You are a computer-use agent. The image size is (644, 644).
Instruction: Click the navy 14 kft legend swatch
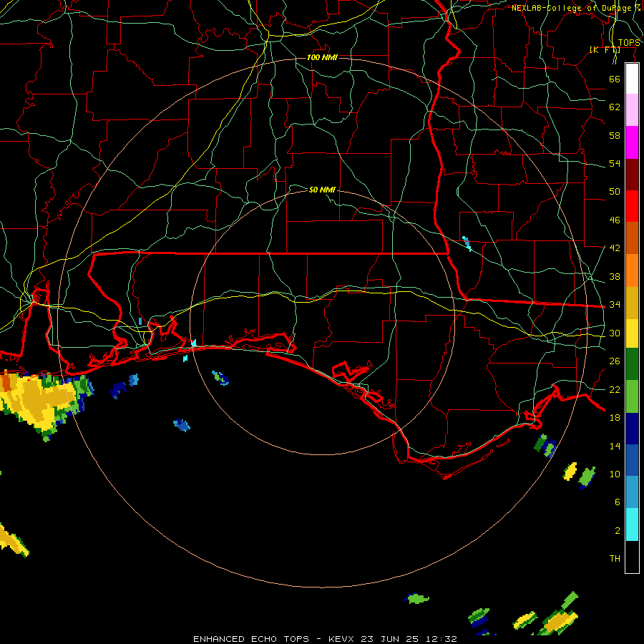632,429
